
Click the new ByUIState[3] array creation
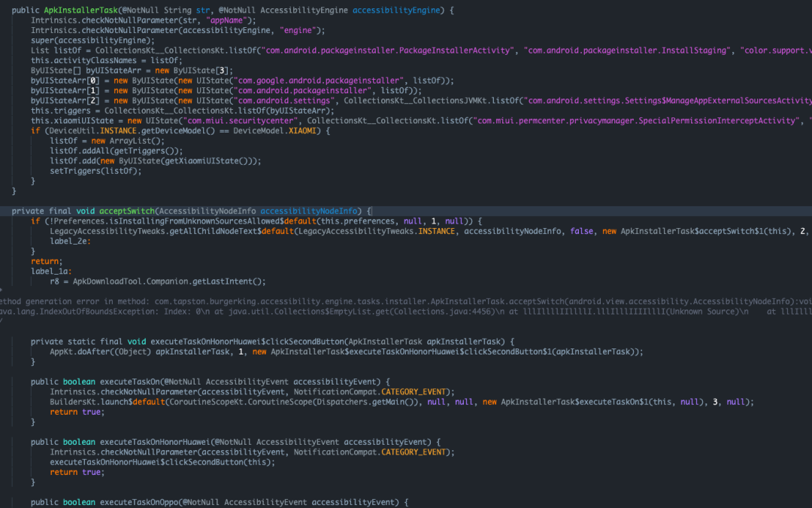[x=194, y=71]
